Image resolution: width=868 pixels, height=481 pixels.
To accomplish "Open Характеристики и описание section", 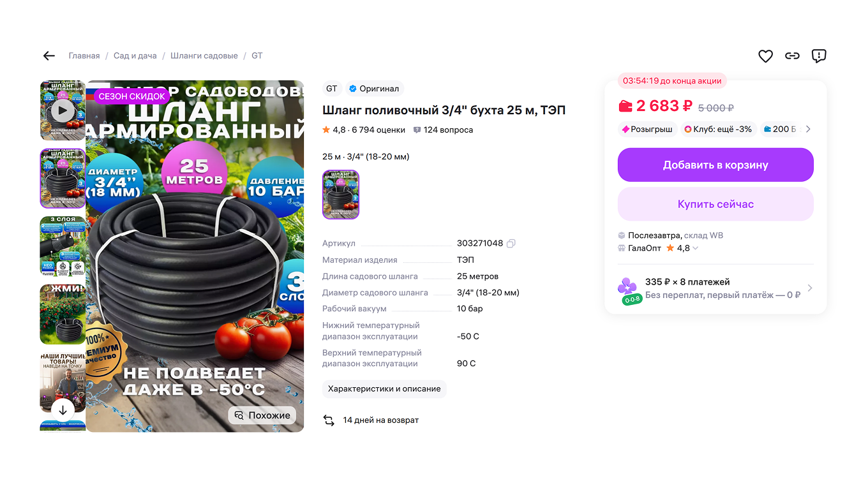I will [384, 389].
